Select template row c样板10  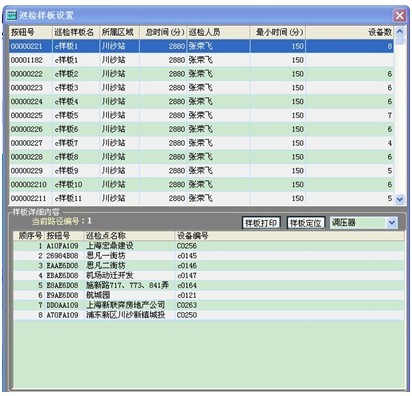[x=201, y=184]
